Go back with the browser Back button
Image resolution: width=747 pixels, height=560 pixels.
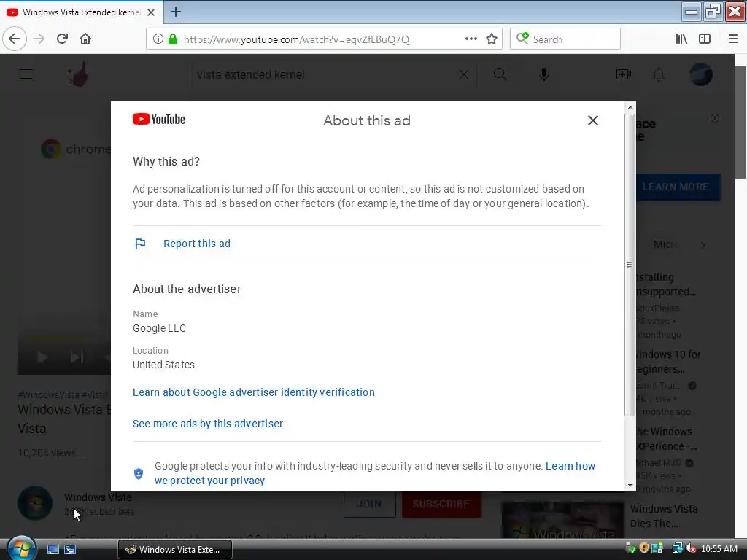tap(15, 39)
